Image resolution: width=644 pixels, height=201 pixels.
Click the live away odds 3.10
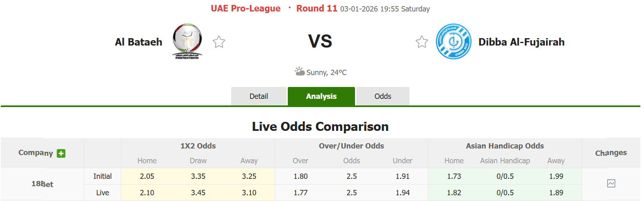[249, 193]
